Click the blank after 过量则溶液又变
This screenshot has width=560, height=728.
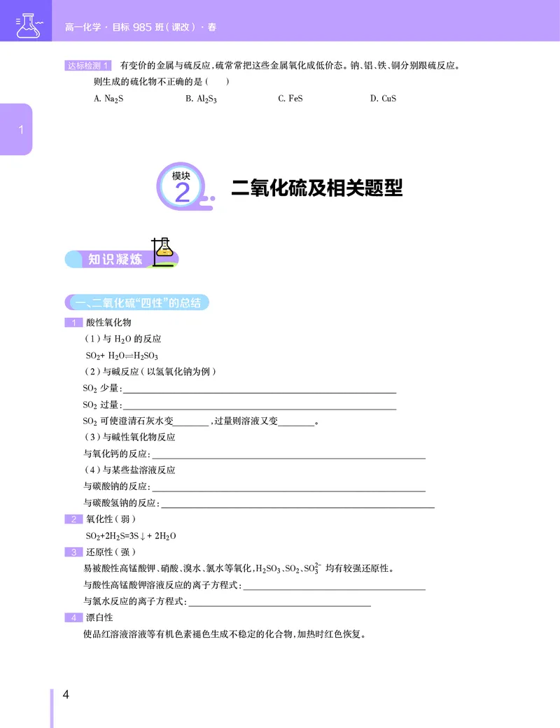[x=296, y=421]
